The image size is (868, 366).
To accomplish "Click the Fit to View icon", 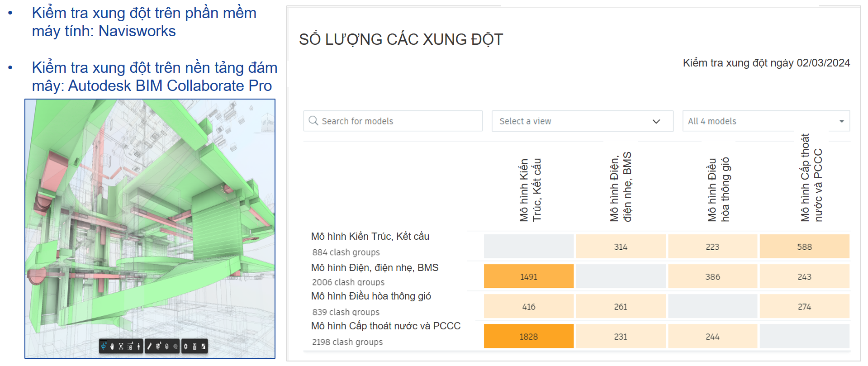I will click(x=121, y=347).
